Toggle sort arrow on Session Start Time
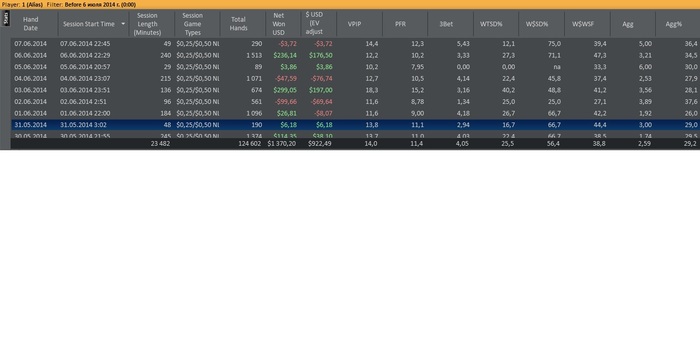700x363 pixels. point(123,24)
